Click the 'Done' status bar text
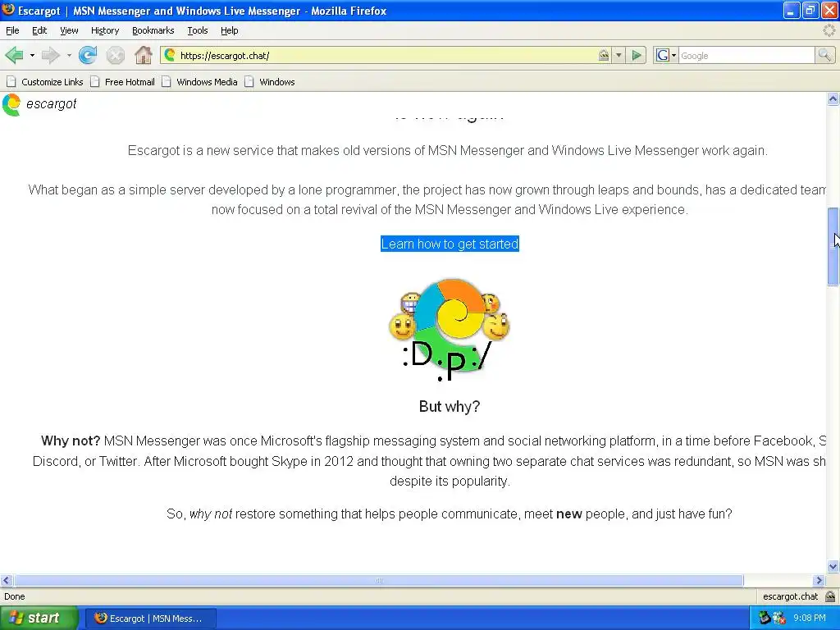The width and height of the screenshot is (840, 630). point(15,596)
